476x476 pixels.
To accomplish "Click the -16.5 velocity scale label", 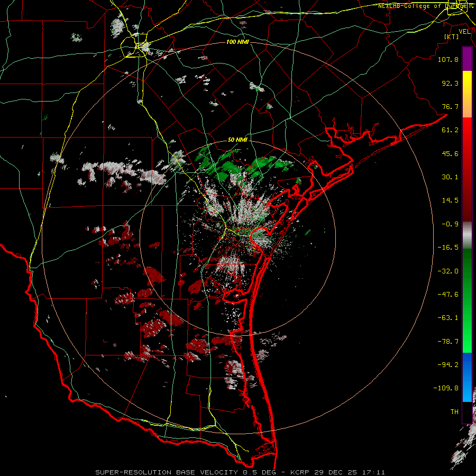I will tap(448, 248).
